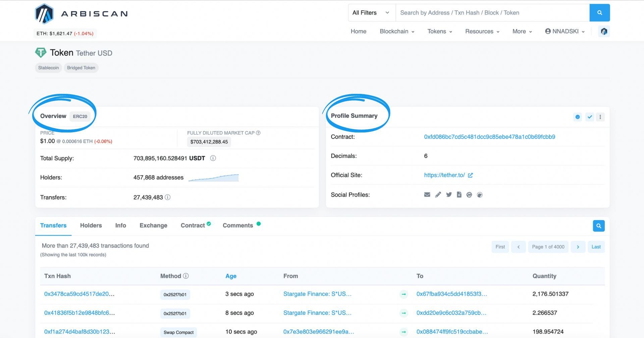The width and height of the screenshot is (644, 338).
Task: Click the Twitter social profile icon
Action: coord(449,194)
